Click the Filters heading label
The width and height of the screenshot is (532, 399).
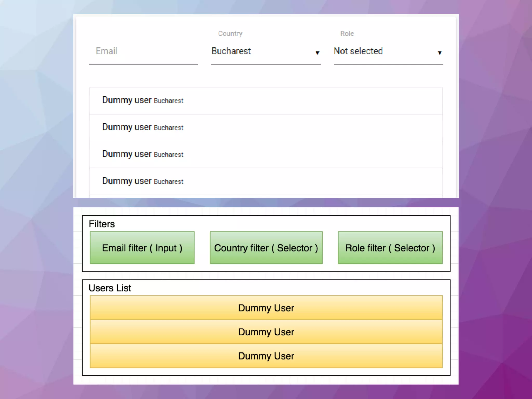[102, 224]
